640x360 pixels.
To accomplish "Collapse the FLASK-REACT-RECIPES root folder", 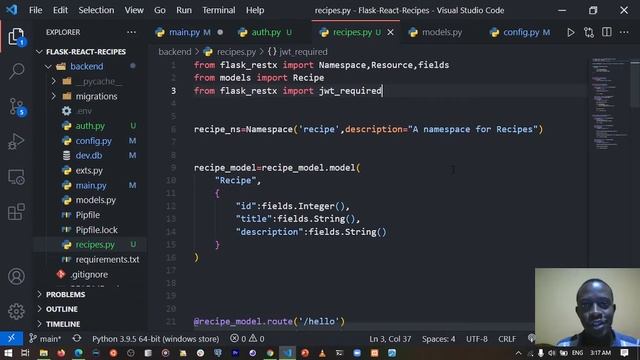I will click(x=39, y=52).
